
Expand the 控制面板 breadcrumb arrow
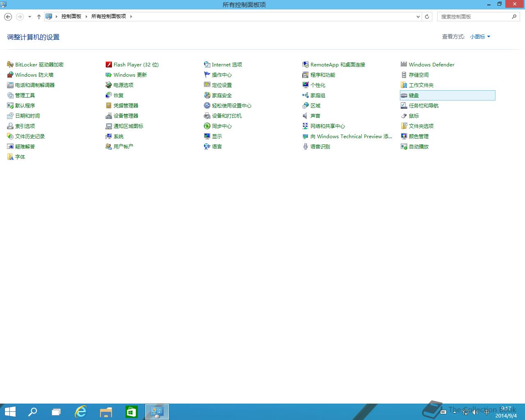click(87, 16)
